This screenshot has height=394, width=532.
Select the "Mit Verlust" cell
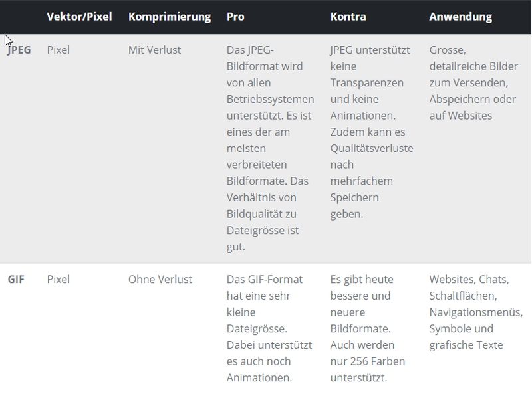(x=154, y=50)
